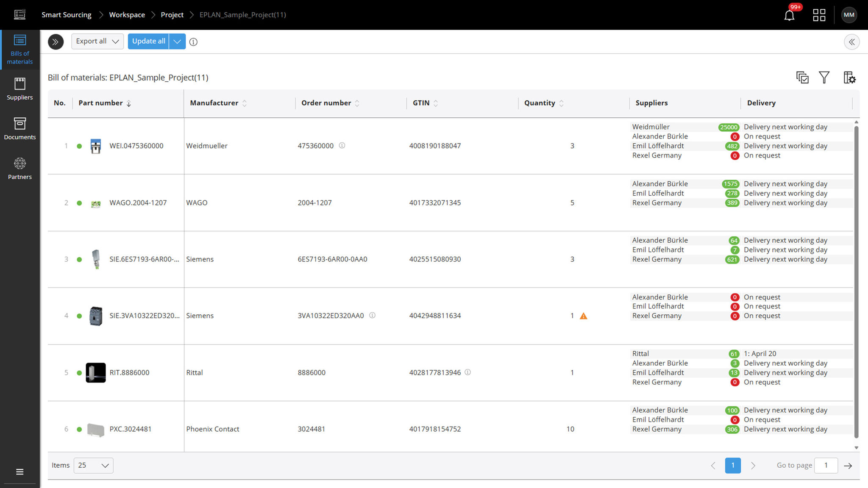
Task: Open Documents in the sidebar
Action: pos(20,129)
